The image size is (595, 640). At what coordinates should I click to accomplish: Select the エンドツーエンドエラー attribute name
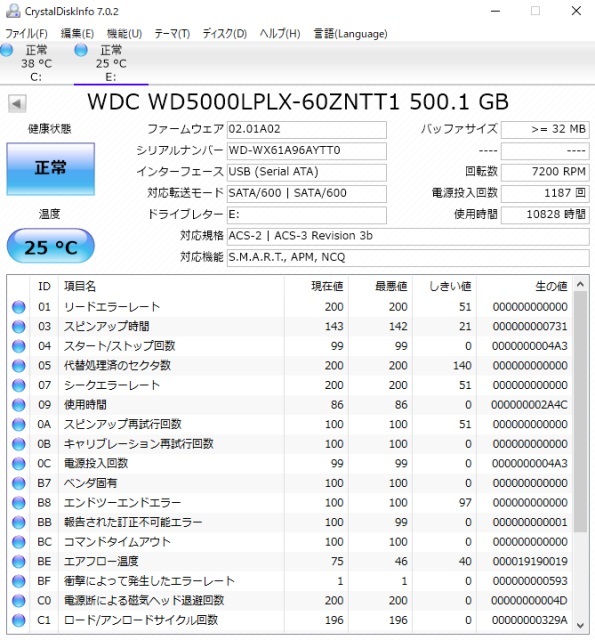[x=122, y=503]
